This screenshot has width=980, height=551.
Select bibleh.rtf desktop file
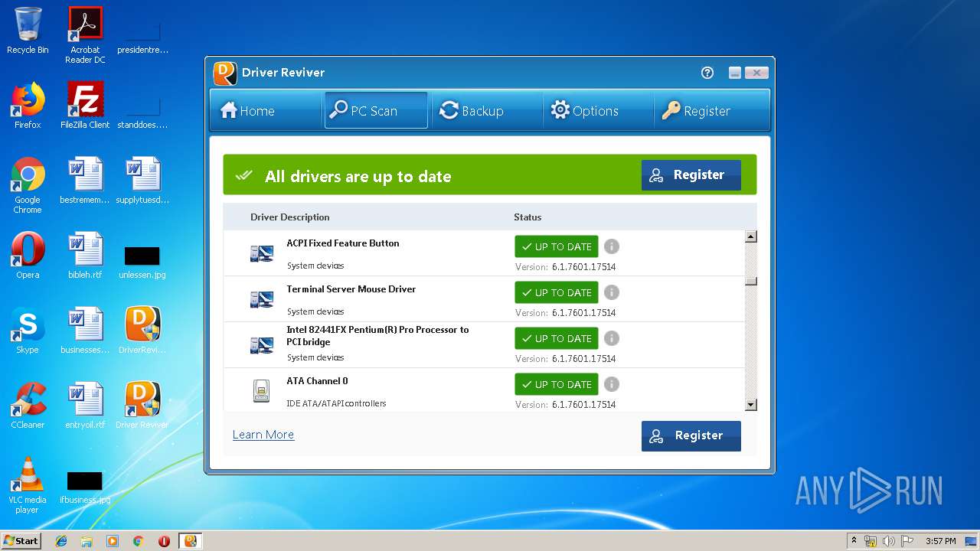point(85,256)
